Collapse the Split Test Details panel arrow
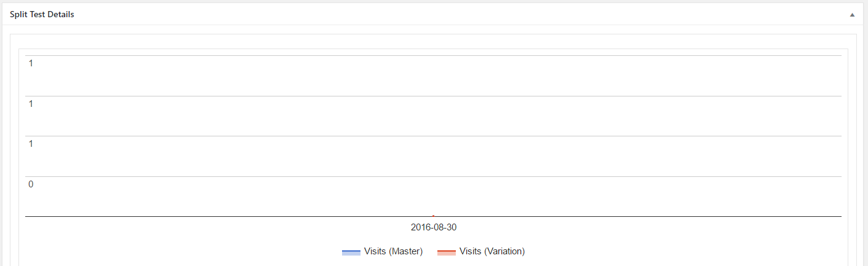 tap(853, 14)
